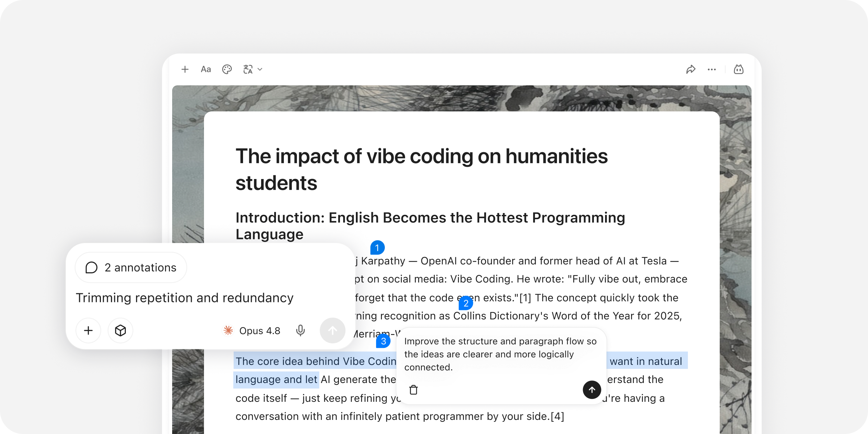The image size is (868, 434).
Task: Open the AI assistant robot icon
Action: pyautogui.click(x=739, y=69)
